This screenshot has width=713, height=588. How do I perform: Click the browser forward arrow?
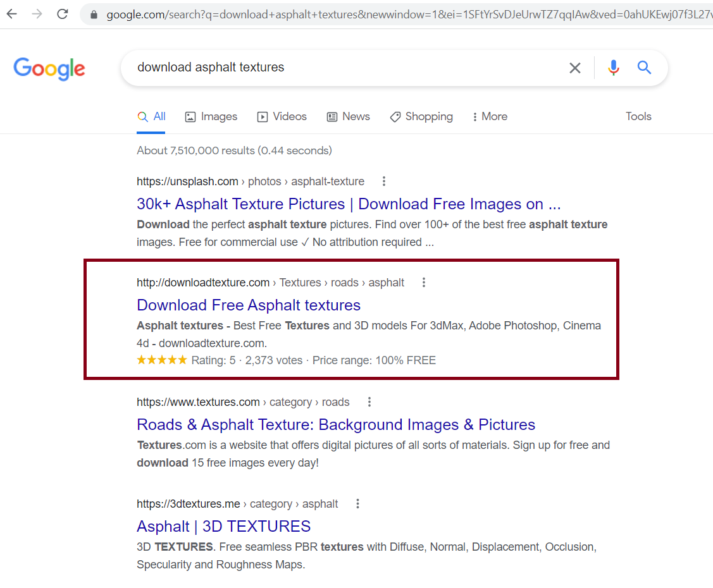[x=37, y=14]
